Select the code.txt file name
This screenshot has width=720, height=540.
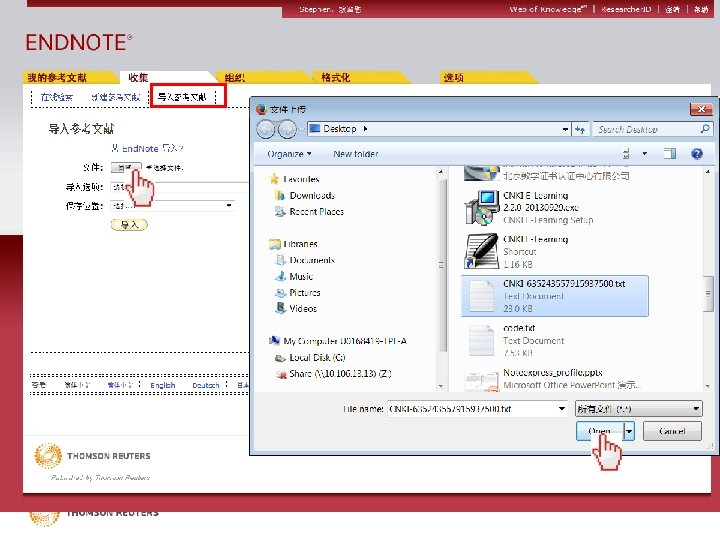[x=519, y=328]
